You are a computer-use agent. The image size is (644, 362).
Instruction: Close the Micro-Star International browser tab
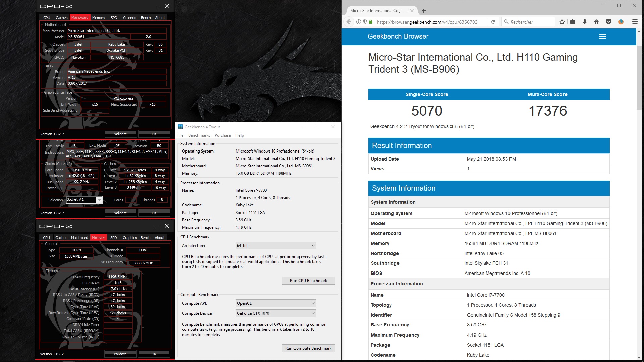click(x=412, y=11)
